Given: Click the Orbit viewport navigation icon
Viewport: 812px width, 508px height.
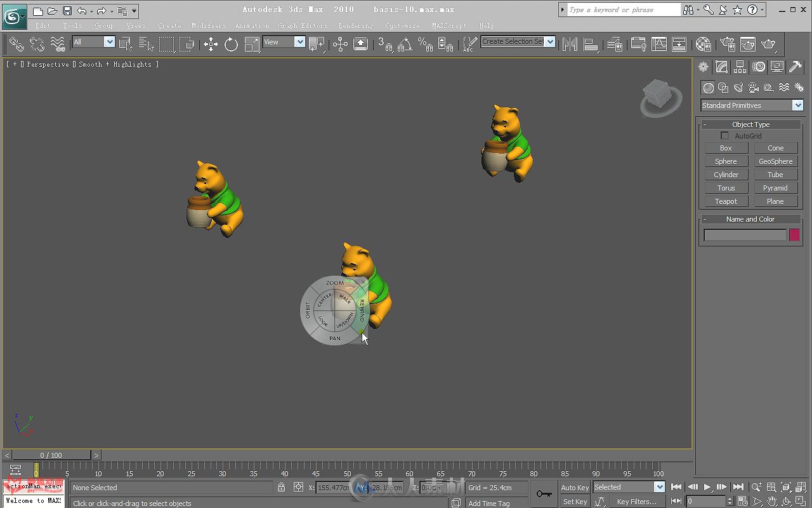Looking at the screenshot, I should tap(785, 502).
